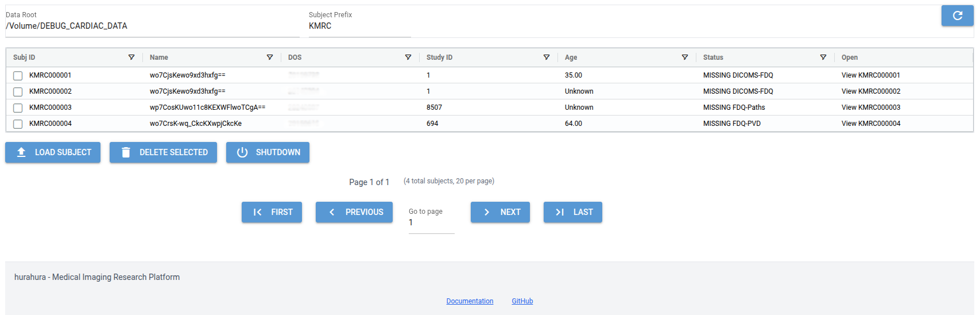Open the Status column filter icon
Image resolution: width=980 pixels, height=315 pixels.
pos(823,57)
